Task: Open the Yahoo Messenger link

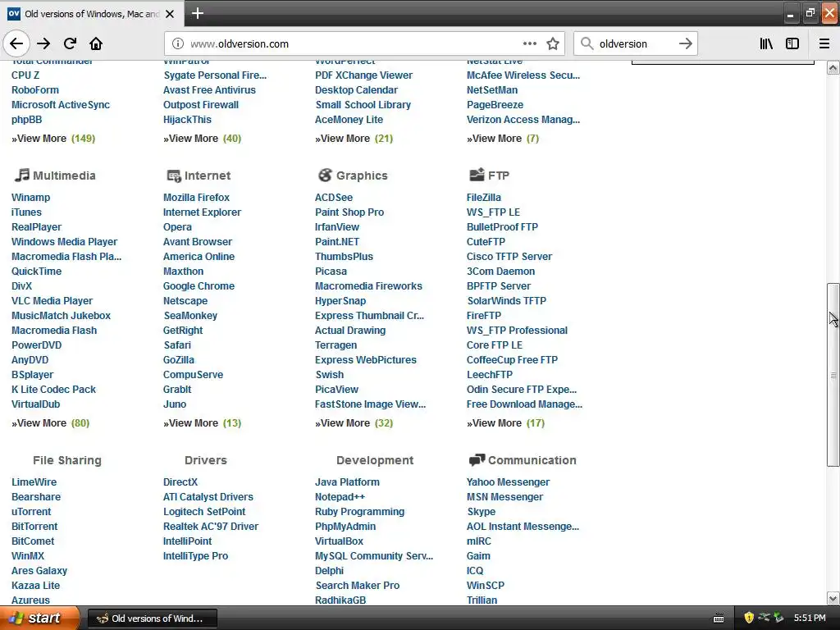Action: [508, 482]
